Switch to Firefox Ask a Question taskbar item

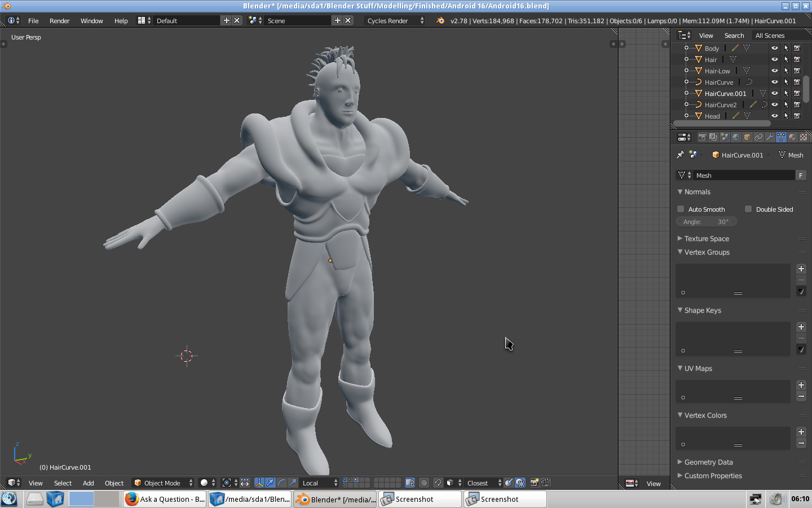(x=165, y=499)
